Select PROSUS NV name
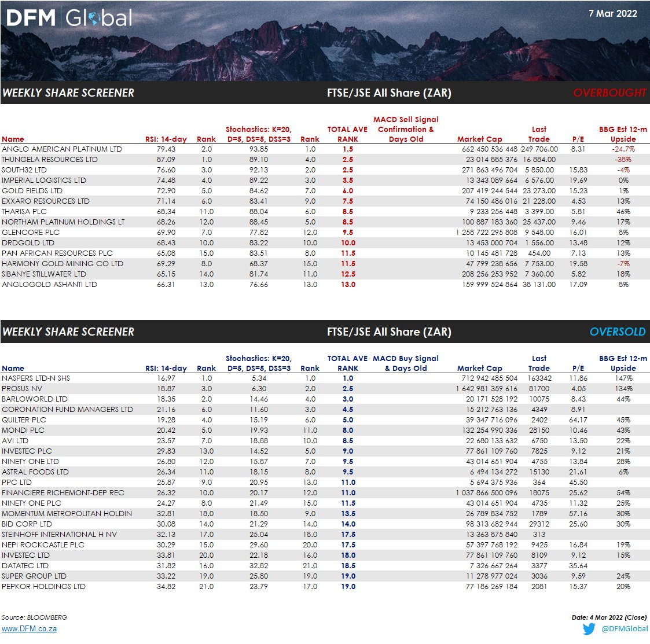 22,388
